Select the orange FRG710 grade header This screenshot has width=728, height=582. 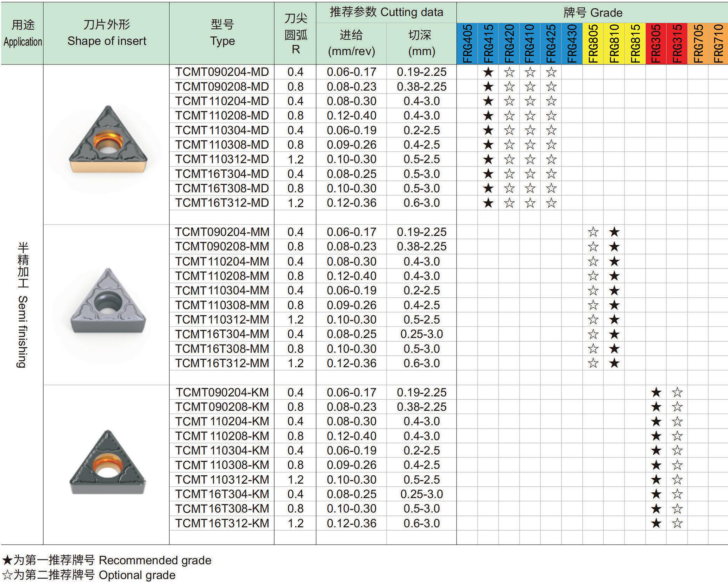[718, 44]
